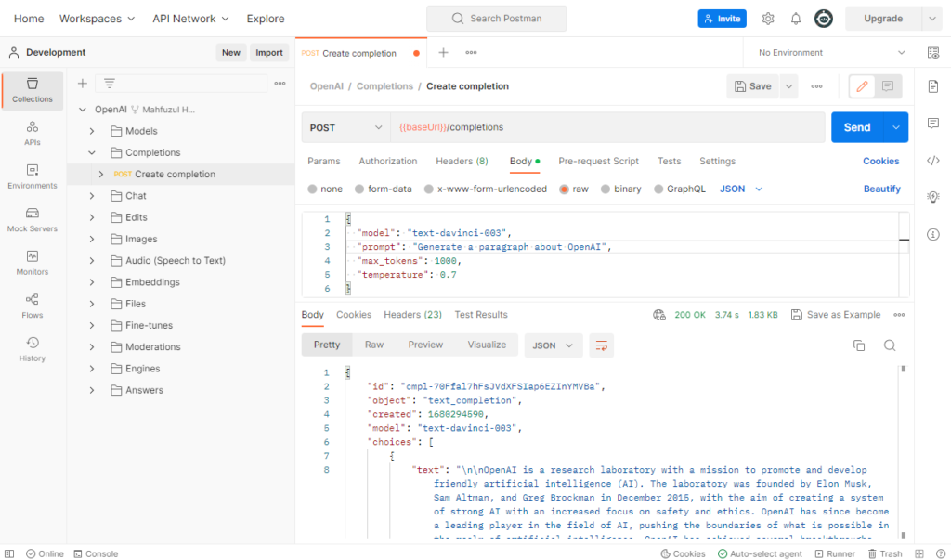Click the response pane vertical scrollbar
Screen dimensions: 951x560
tap(903, 369)
